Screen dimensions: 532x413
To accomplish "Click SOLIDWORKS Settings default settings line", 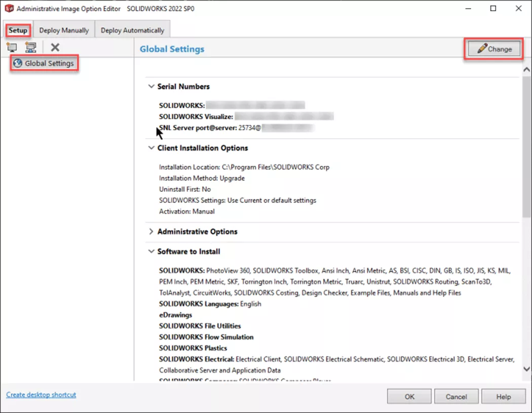I will (238, 200).
